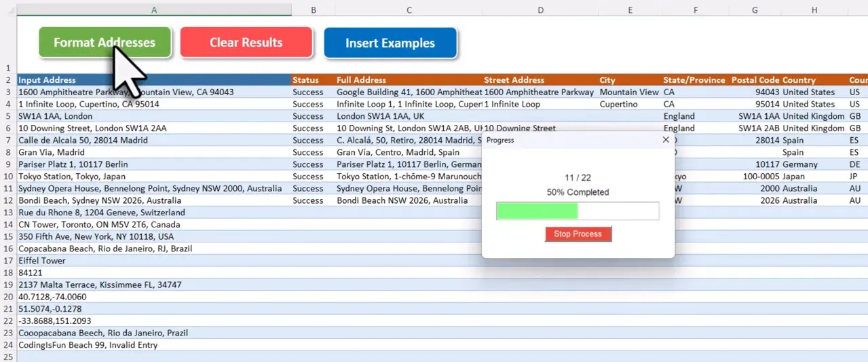The height and width of the screenshot is (362, 868).
Task: Click the Input Address header cell
Action: (154, 80)
